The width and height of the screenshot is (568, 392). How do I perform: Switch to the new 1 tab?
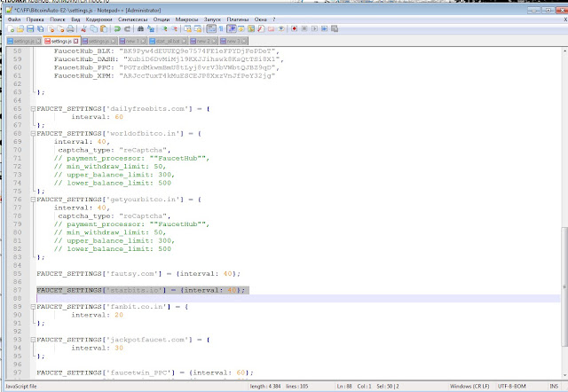click(x=132, y=41)
